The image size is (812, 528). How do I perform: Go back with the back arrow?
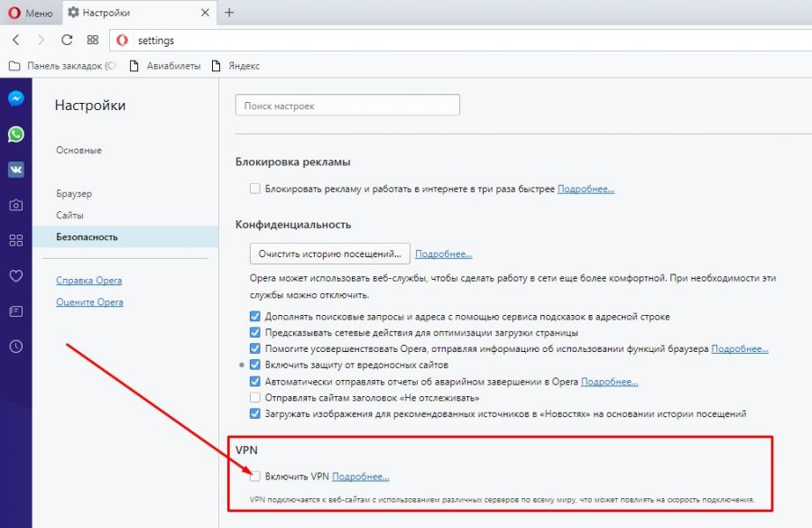(x=16, y=40)
